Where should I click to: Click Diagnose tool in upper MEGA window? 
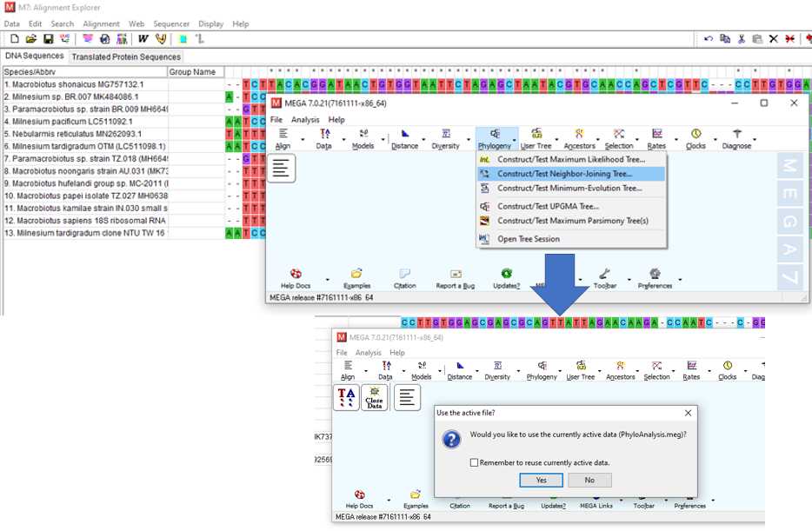click(736, 139)
